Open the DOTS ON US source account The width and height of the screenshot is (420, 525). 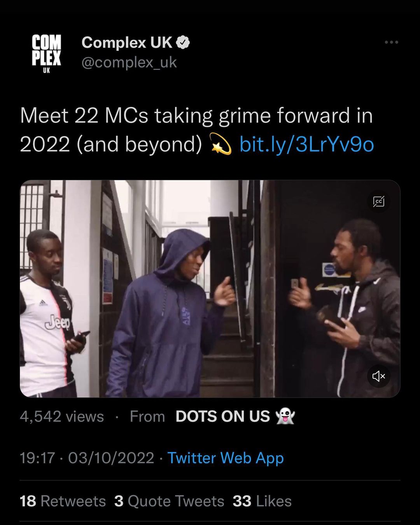coord(222,416)
